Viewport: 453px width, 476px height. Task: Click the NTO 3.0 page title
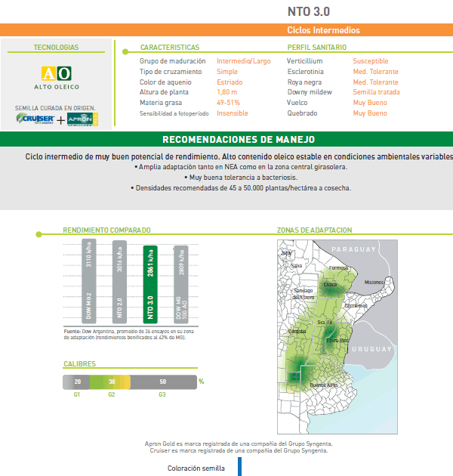pyautogui.click(x=308, y=11)
